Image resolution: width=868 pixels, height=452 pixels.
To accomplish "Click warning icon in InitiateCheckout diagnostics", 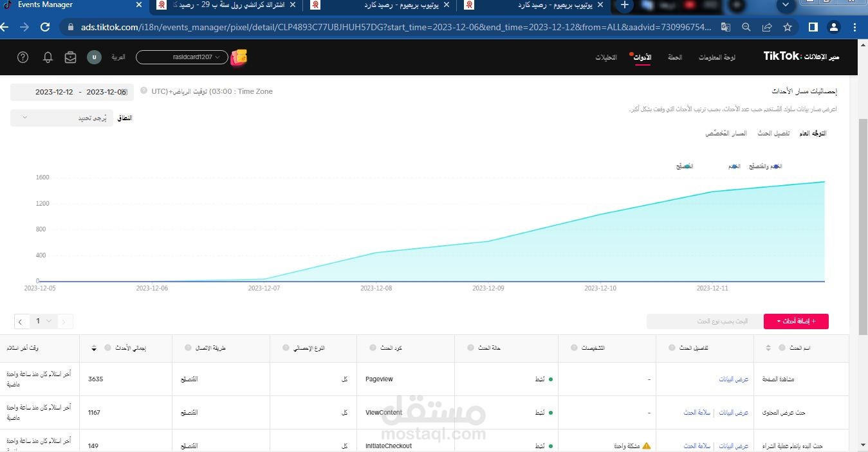I will (647, 446).
